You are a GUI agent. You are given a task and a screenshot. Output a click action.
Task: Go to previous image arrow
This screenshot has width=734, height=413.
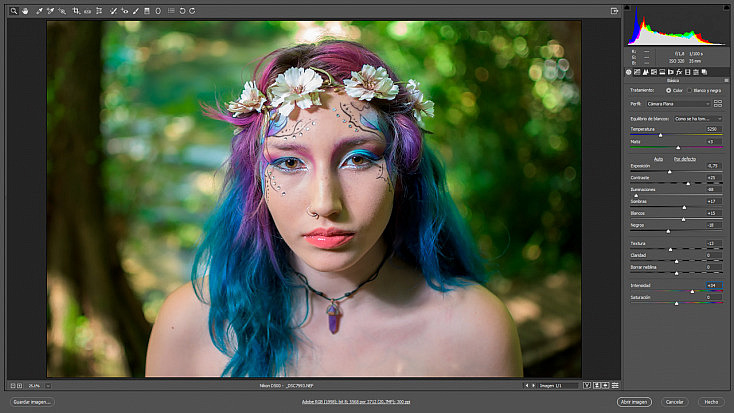[x=527, y=386]
